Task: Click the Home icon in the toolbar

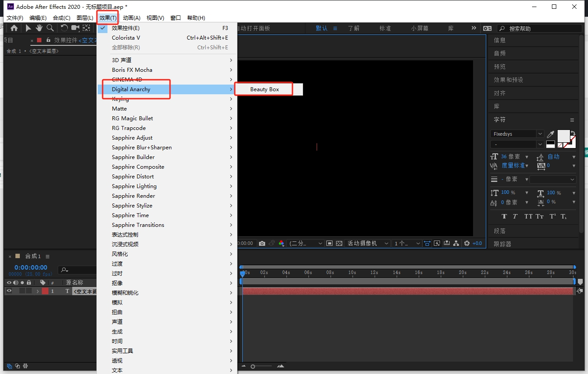Action: pos(14,28)
